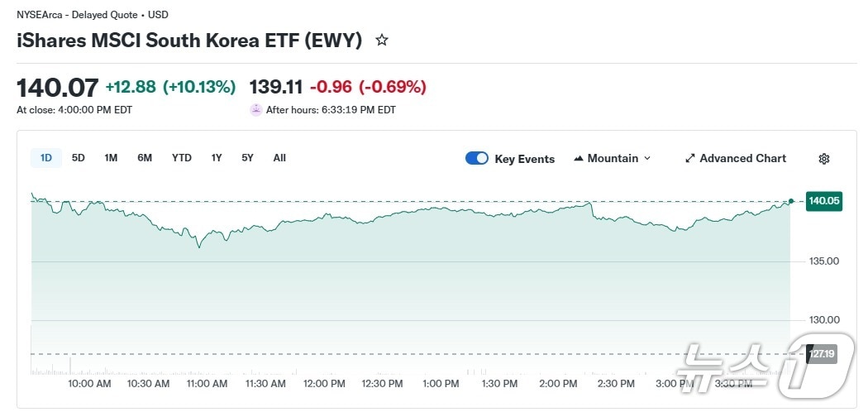Choose the 6M time range

pyautogui.click(x=145, y=158)
